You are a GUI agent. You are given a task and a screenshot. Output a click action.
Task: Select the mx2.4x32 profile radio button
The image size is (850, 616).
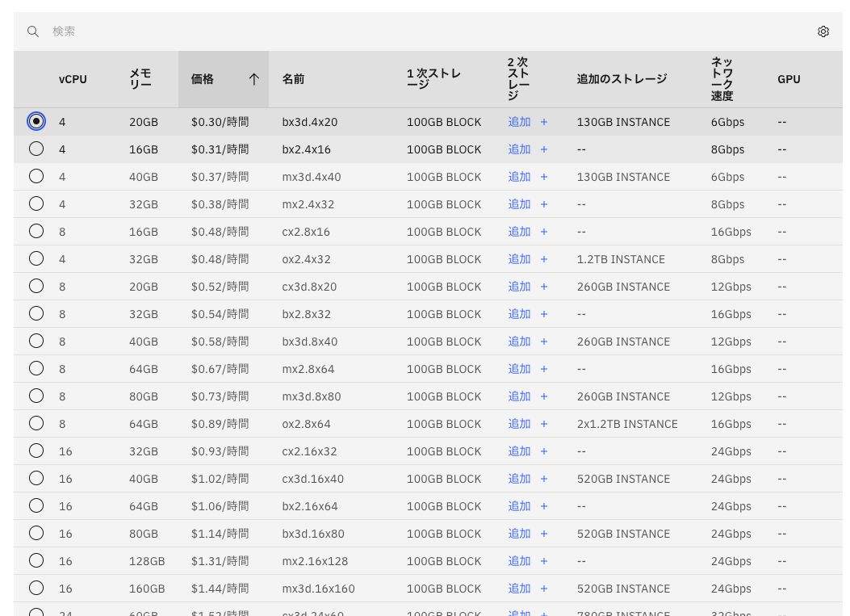(x=36, y=204)
